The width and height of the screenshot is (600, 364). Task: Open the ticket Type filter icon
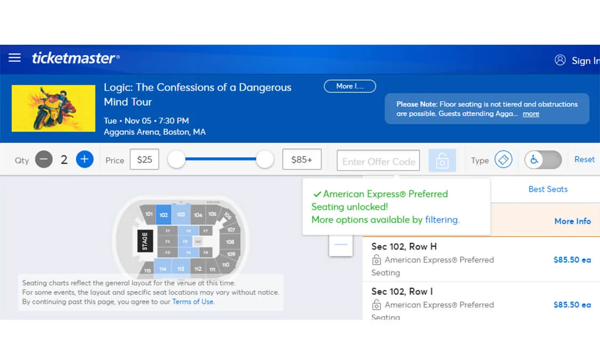(x=503, y=160)
